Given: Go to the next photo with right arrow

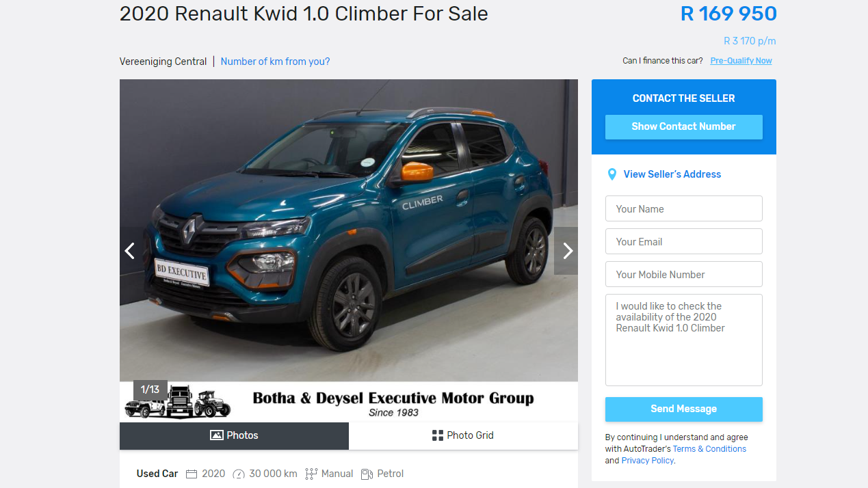Looking at the screenshot, I should point(566,251).
